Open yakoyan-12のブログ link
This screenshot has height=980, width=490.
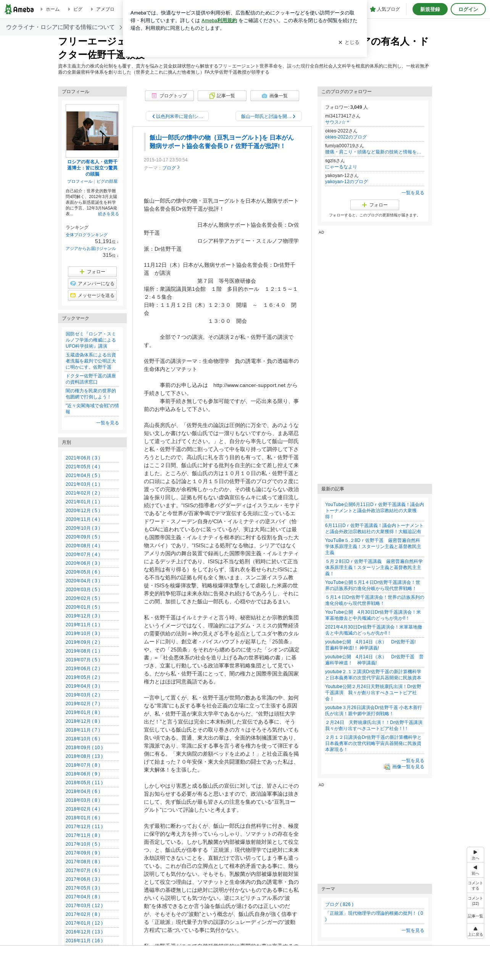point(347,182)
